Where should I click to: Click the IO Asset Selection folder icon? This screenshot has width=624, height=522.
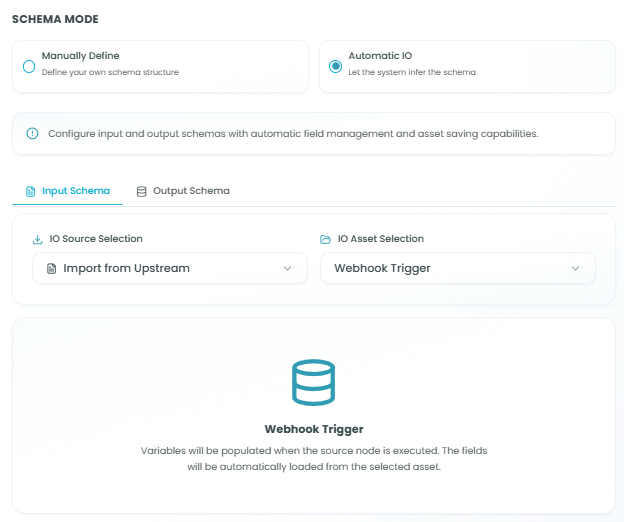326,239
